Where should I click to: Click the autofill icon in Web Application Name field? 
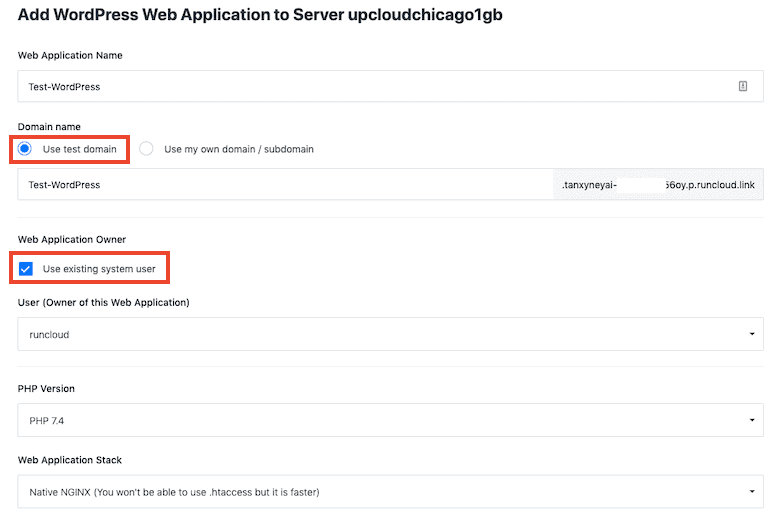(x=743, y=86)
